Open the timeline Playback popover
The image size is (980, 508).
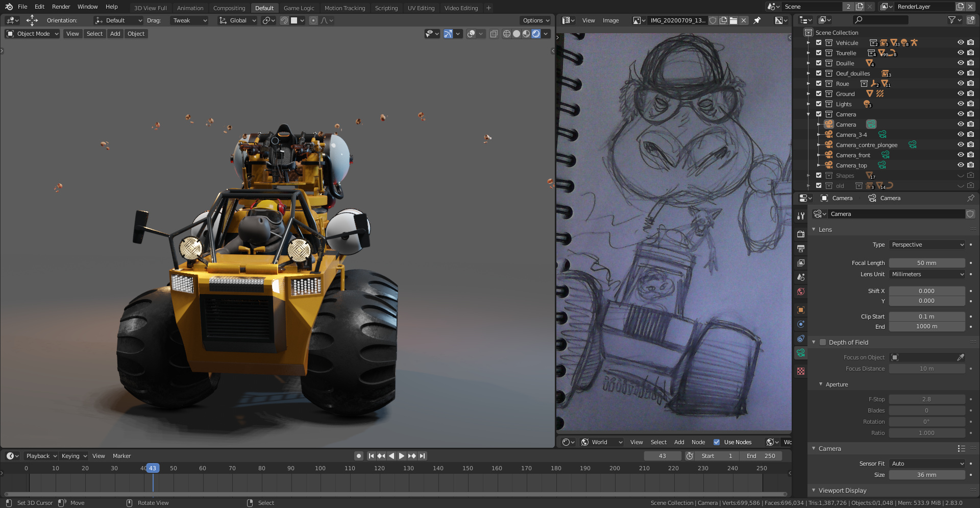pyautogui.click(x=40, y=456)
